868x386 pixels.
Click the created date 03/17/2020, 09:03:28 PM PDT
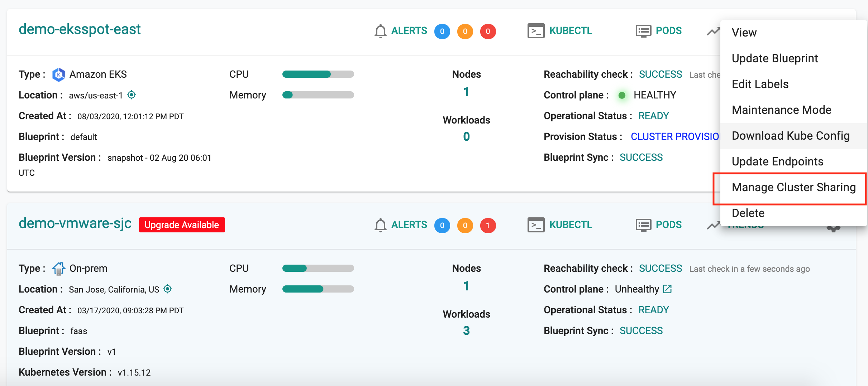click(130, 311)
